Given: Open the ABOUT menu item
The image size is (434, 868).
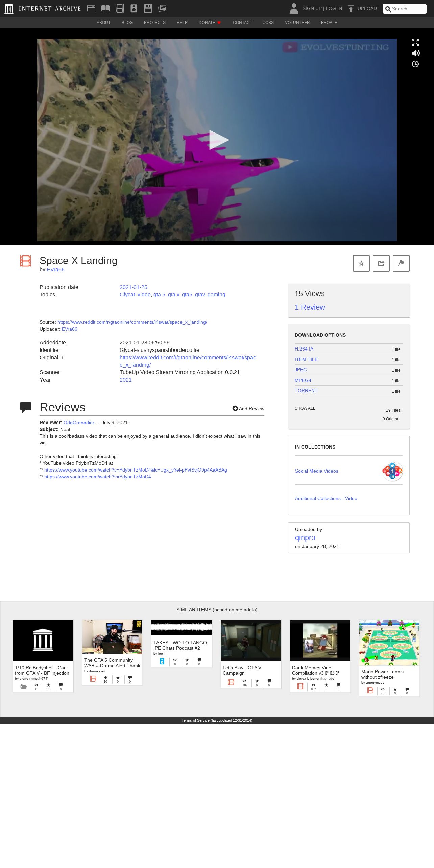Looking at the screenshot, I should coord(103,23).
